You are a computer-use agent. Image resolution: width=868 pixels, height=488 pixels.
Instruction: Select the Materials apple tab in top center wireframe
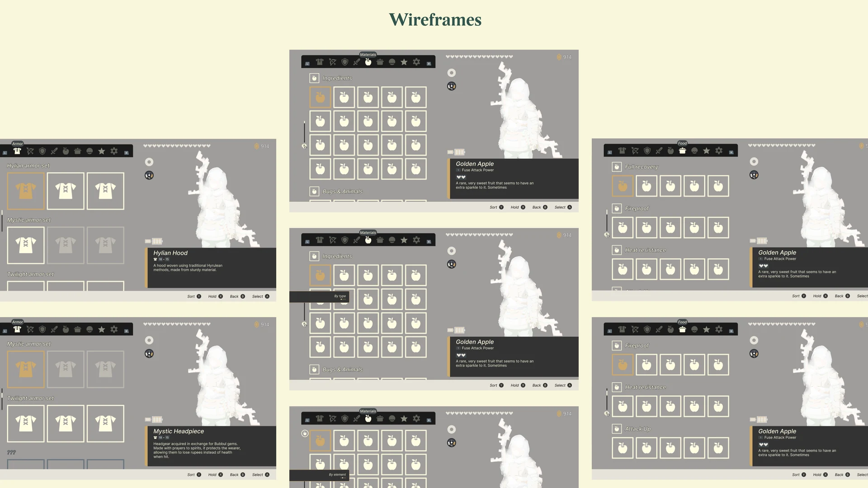pyautogui.click(x=368, y=62)
